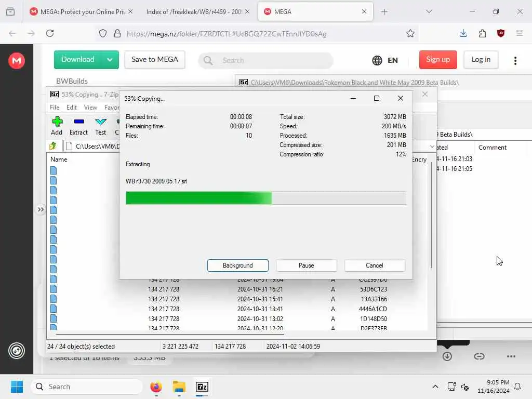Click the red Sign up button
Image resolution: width=532 pixels, height=399 pixels.
(x=438, y=60)
